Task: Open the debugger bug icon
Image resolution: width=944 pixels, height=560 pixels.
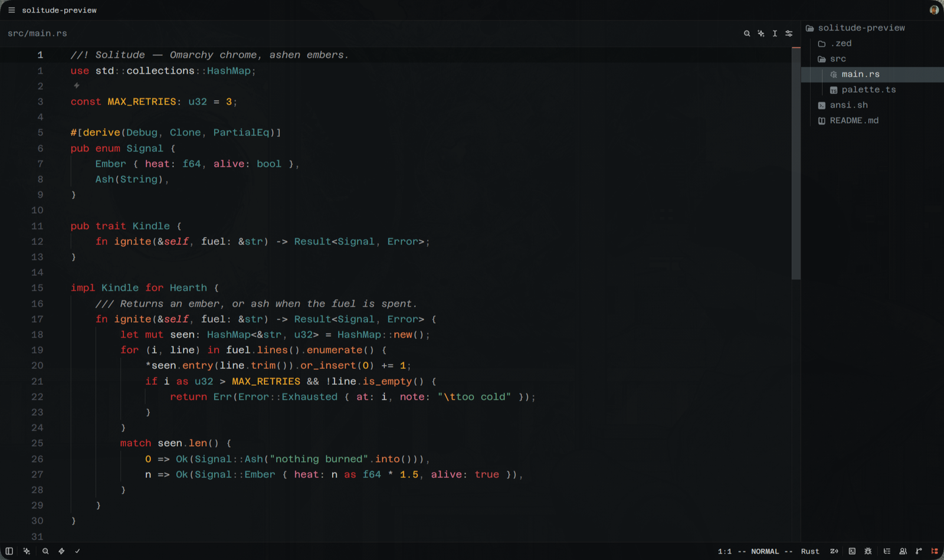Action: (x=868, y=551)
